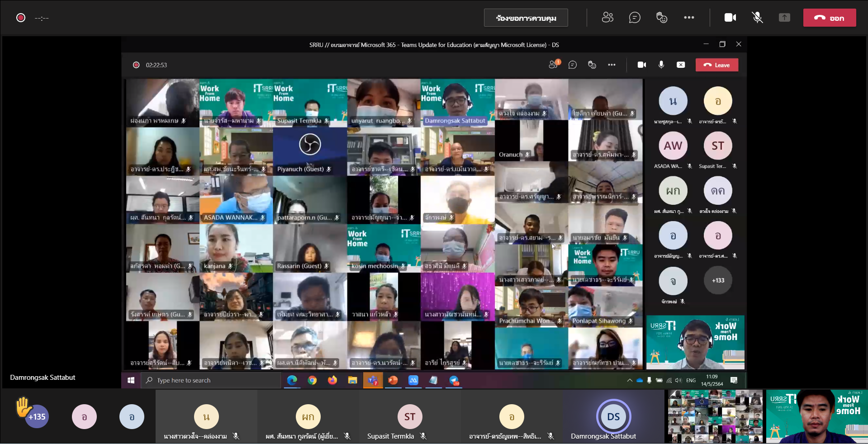Select the Damrongsak Sattabut DS avatar tile
Viewport: 868px width, 444px height.
613,417
